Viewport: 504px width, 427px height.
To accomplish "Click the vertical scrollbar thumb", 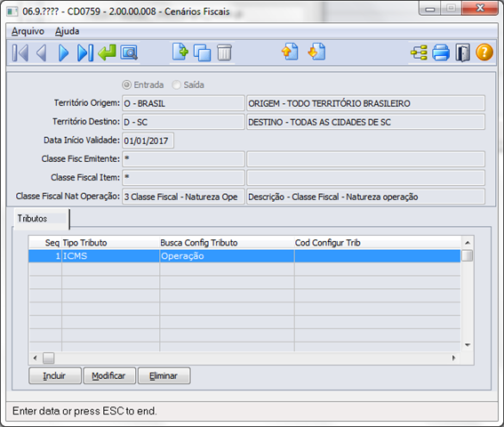I will click(x=468, y=255).
